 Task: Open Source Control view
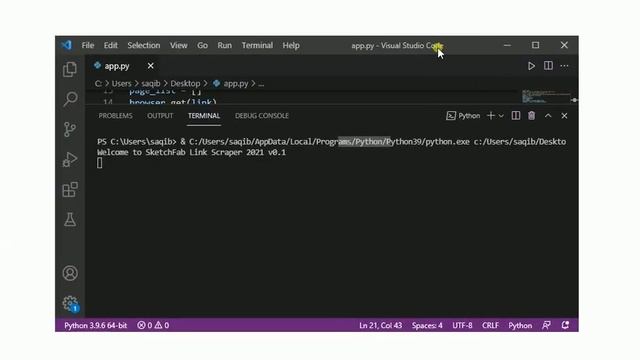click(x=70, y=129)
